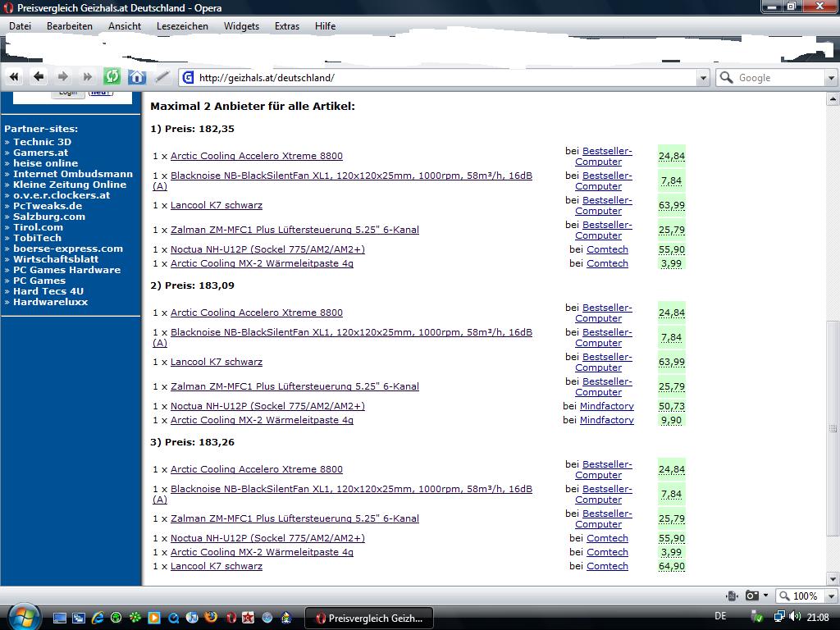Click the orange play-button media player quick launch icon

pos(154,618)
